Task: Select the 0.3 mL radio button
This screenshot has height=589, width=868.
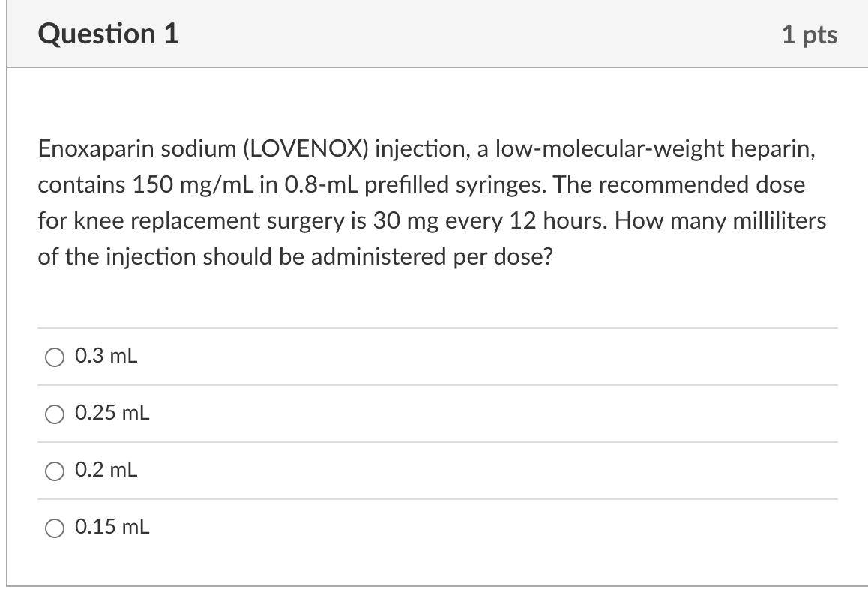Action: click(53, 358)
